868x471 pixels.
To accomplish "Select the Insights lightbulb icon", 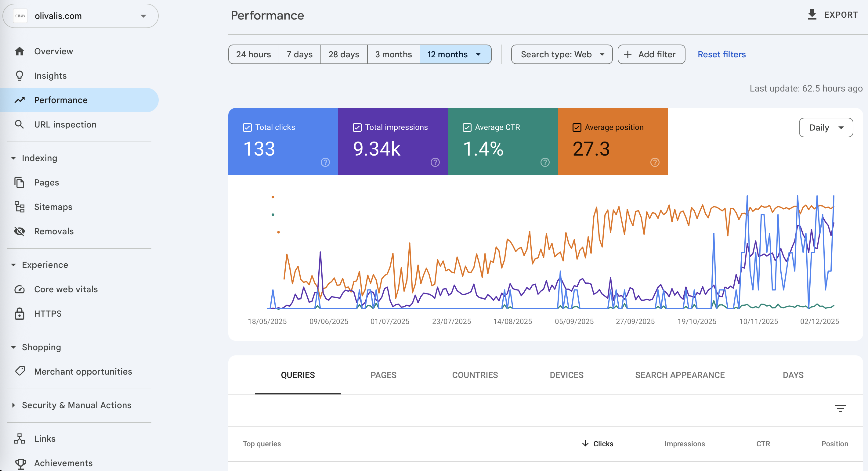I will [20, 75].
